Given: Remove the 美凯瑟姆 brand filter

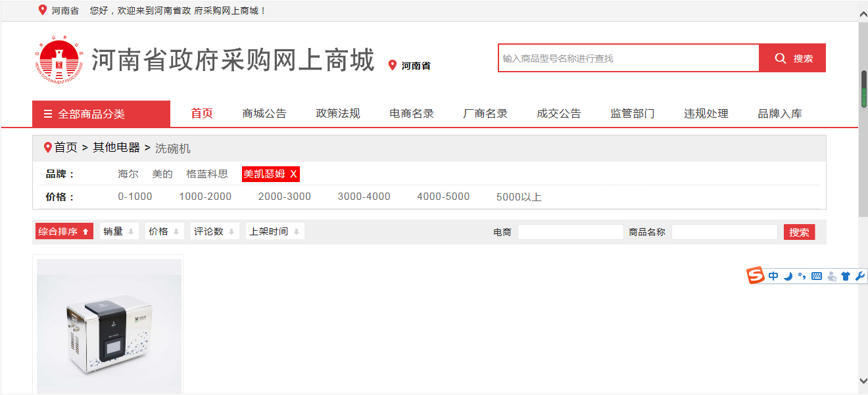Looking at the screenshot, I should tap(293, 174).
